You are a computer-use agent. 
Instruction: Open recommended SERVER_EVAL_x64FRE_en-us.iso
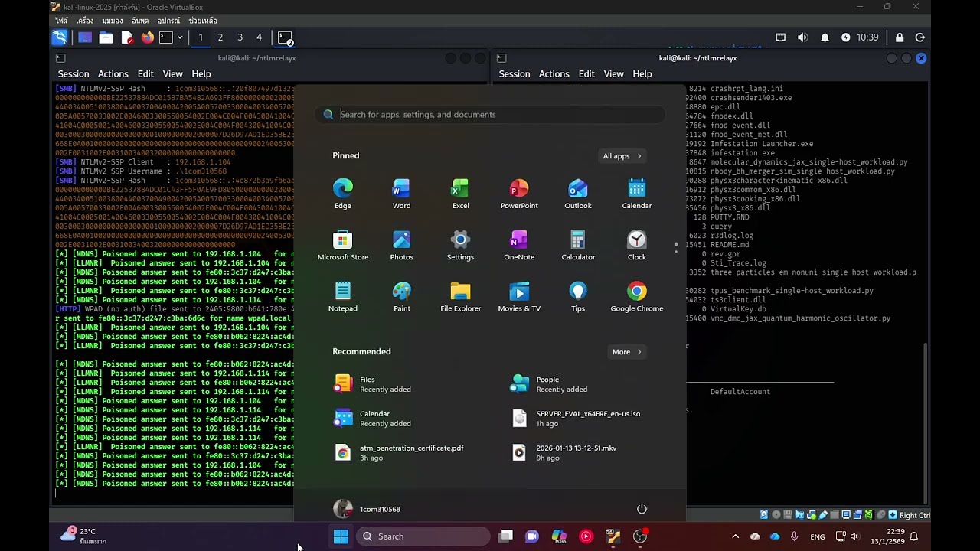point(577,419)
